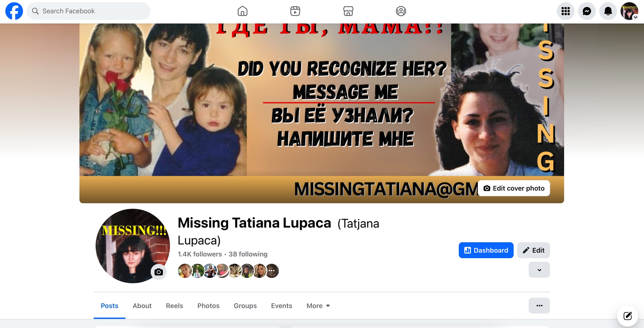Screen dimensions: 644x328
Task: Open the nine-dot menu grid
Action: point(565,11)
